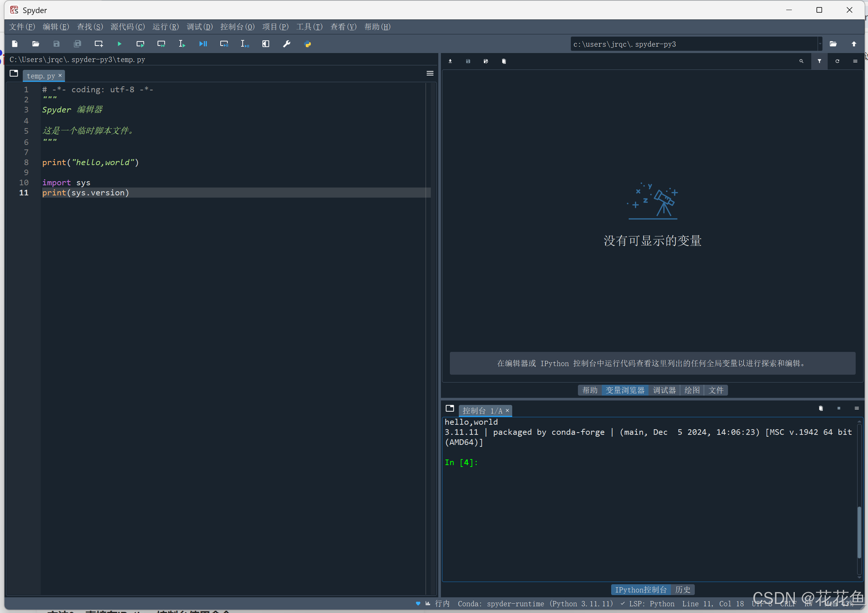Click the Debug file play-pause icon

[x=203, y=44]
